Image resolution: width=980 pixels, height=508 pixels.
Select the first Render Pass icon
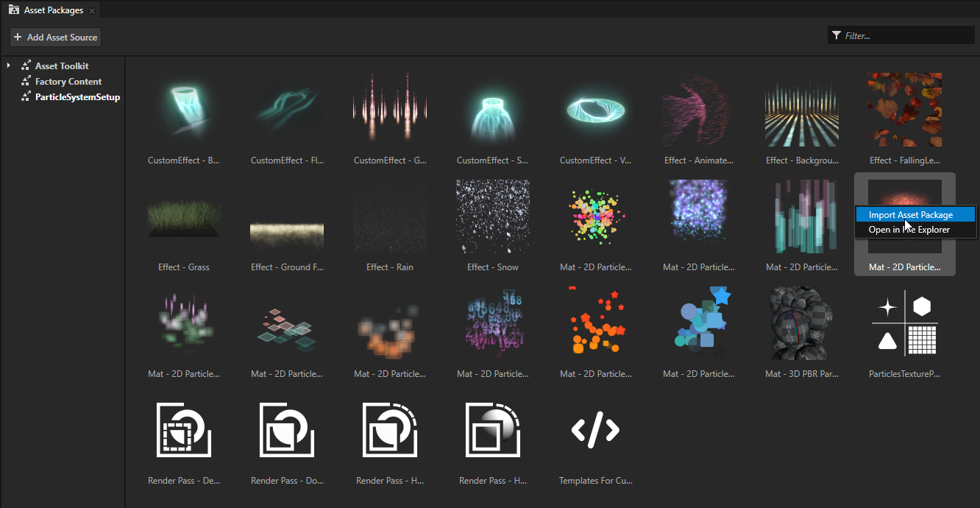183,429
